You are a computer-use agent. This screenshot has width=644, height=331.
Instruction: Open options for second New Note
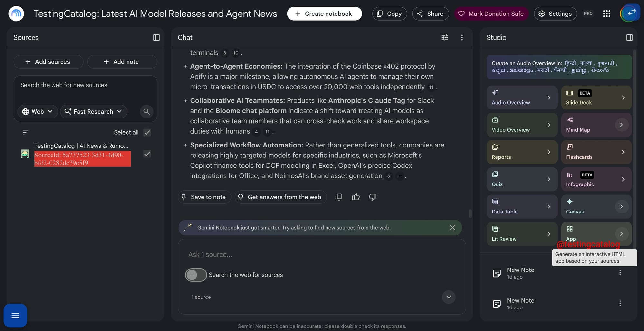pyautogui.click(x=620, y=303)
